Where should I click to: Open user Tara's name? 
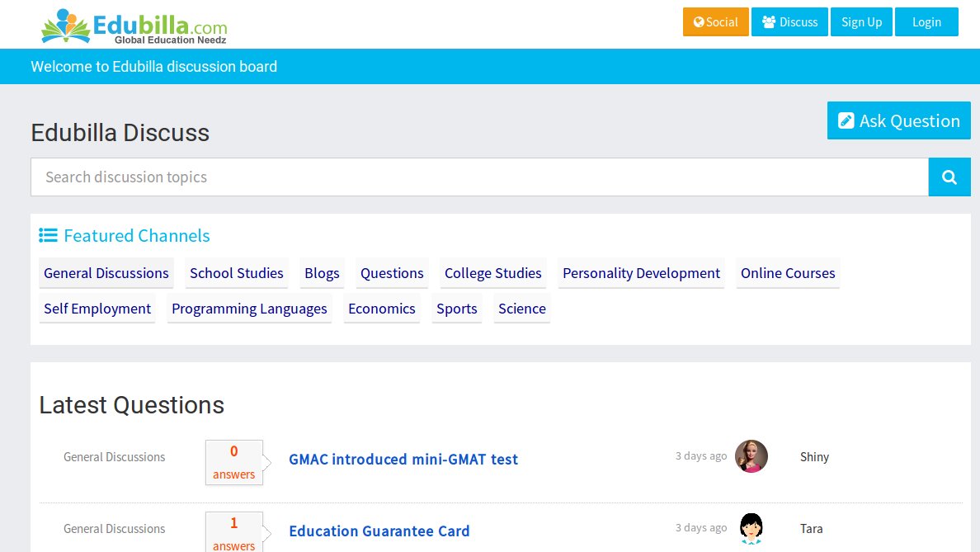tap(811, 529)
